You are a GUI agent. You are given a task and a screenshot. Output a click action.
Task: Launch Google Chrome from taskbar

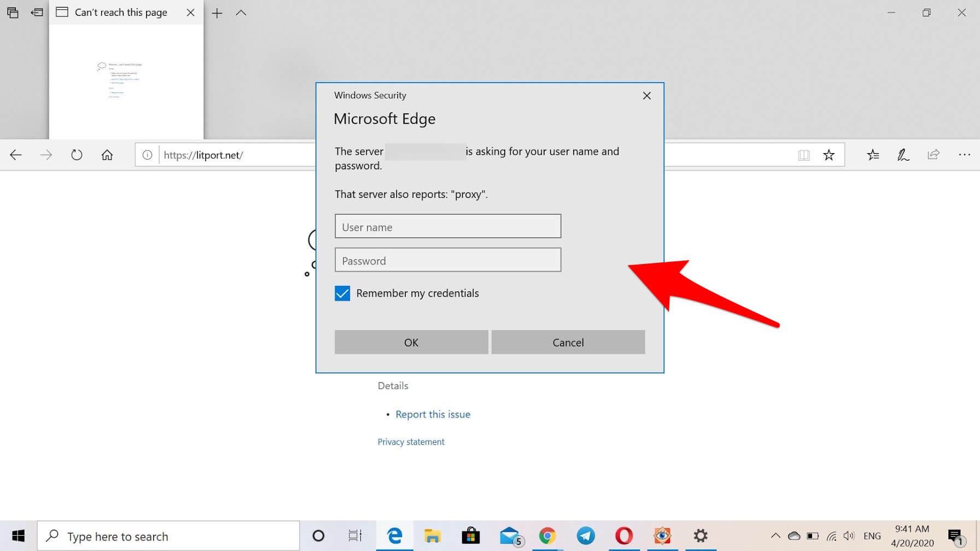tap(547, 536)
